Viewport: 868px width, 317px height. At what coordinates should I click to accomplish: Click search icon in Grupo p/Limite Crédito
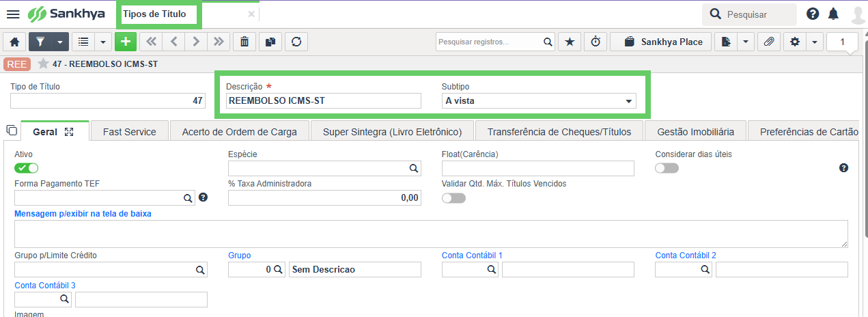click(201, 270)
